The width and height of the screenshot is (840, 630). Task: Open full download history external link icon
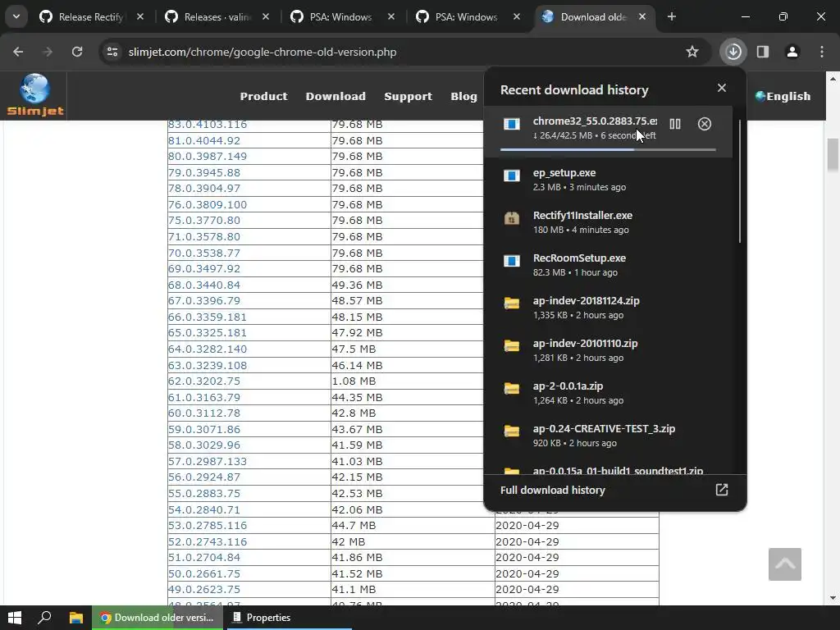click(x=722, y=490)
